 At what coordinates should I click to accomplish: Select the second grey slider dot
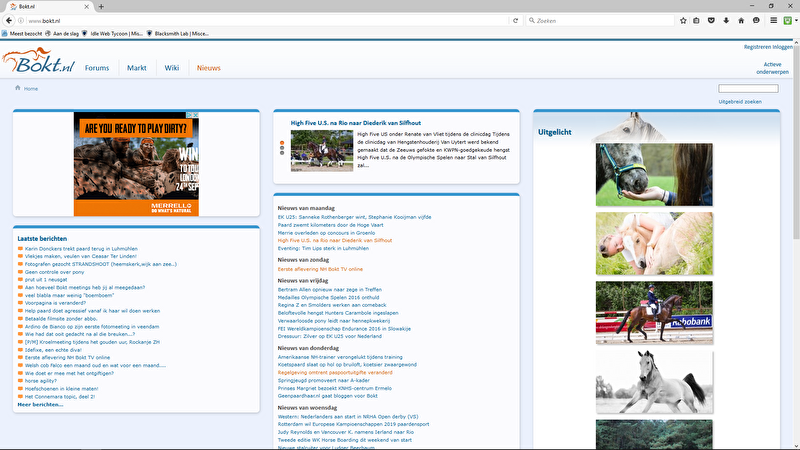pyautogui.click(x=282, y=148)
